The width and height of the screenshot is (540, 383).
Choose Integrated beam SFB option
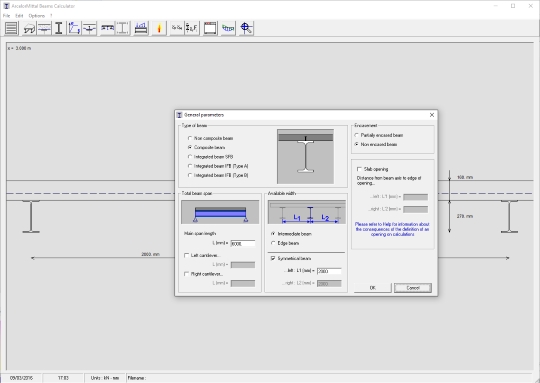pyautogui.click(x=211, y=157)
